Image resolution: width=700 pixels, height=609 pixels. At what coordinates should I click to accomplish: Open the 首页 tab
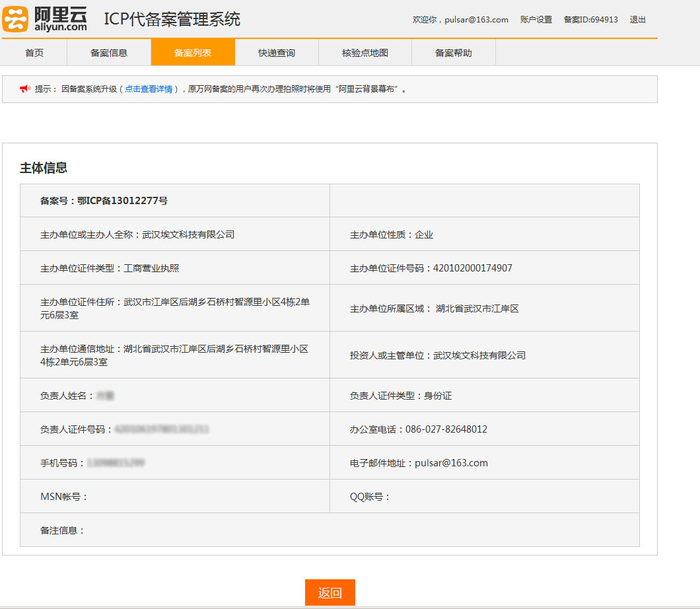(34, 53)
